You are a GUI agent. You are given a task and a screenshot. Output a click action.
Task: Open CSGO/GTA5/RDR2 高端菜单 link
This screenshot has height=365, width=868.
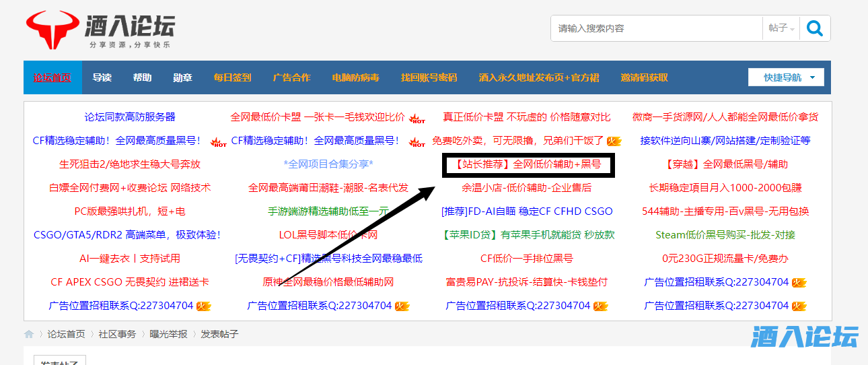[127, 234]
